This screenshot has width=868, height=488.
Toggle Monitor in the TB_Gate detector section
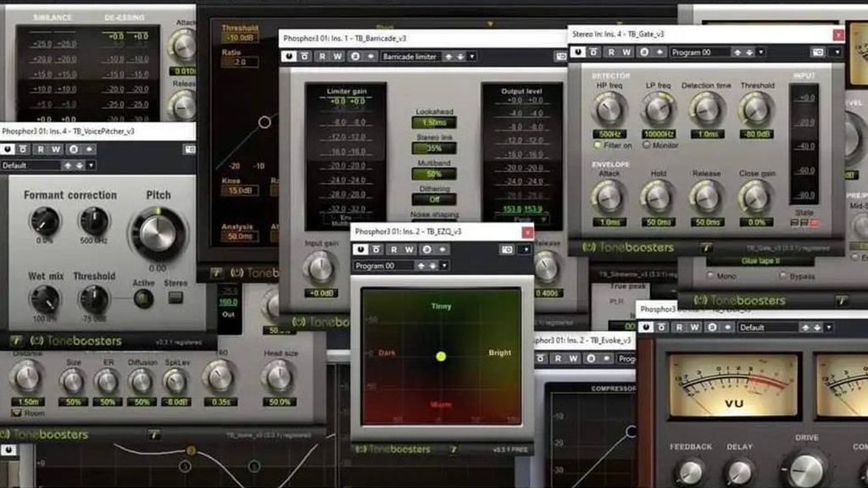646,145
